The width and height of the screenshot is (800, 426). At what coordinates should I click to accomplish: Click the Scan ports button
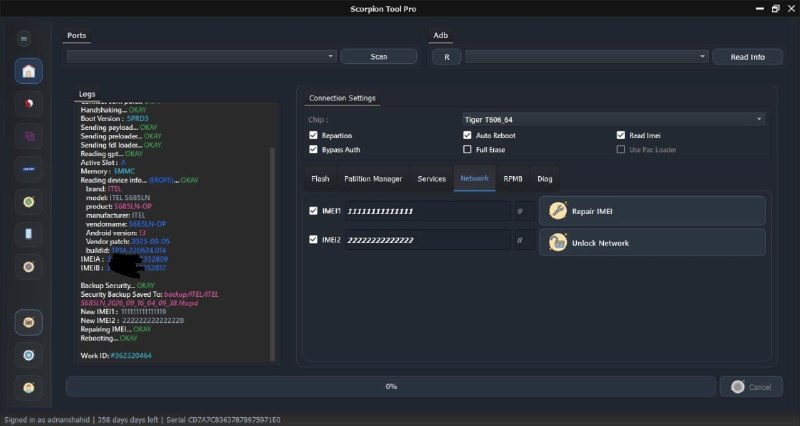pos(379,57)
